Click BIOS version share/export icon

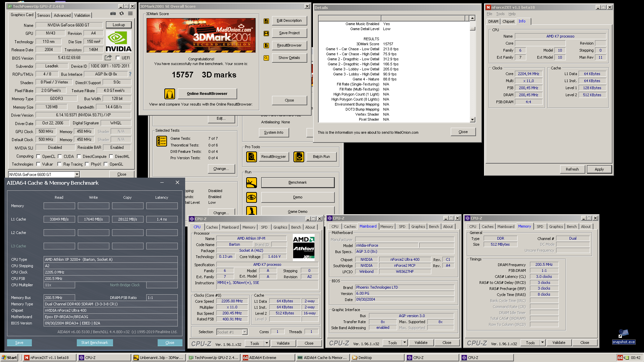(x=108, y=58)
